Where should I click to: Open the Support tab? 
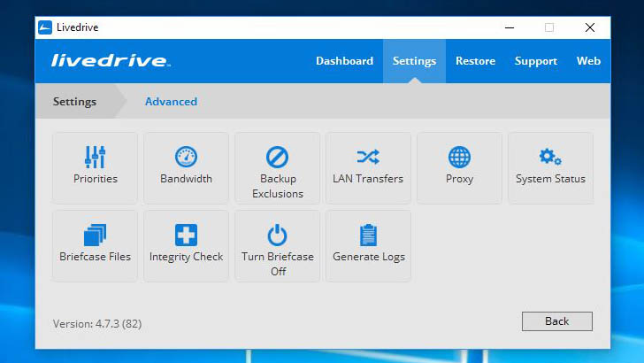[x=535, y=61]
